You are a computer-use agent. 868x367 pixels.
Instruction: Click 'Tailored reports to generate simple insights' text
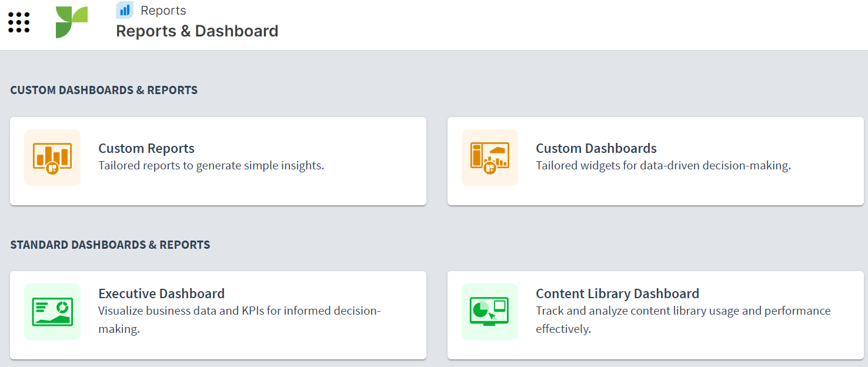tap(211, 166)
